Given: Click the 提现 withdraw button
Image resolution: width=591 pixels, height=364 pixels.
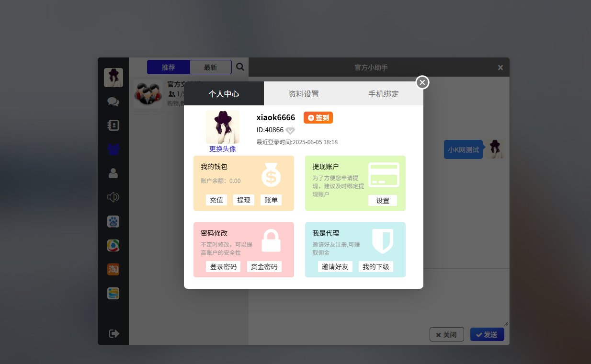Looking at the screenshot, I should (244, 200).
